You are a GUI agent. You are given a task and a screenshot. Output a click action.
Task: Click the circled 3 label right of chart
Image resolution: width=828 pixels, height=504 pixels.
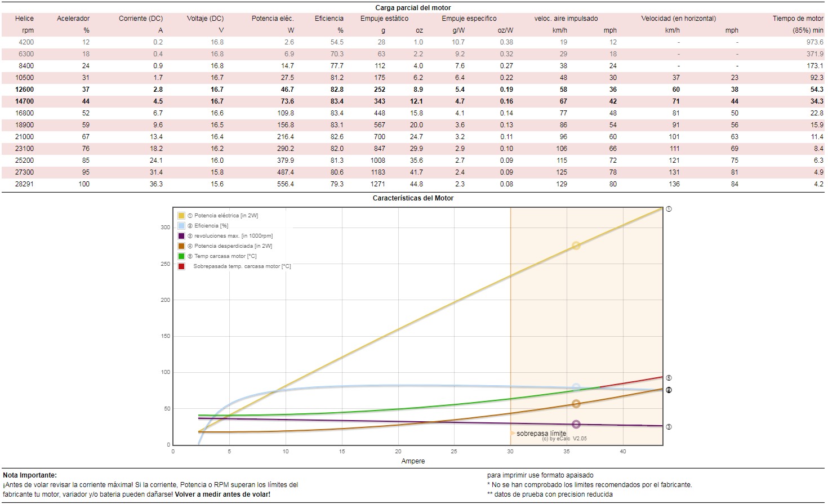pos(669,427)
